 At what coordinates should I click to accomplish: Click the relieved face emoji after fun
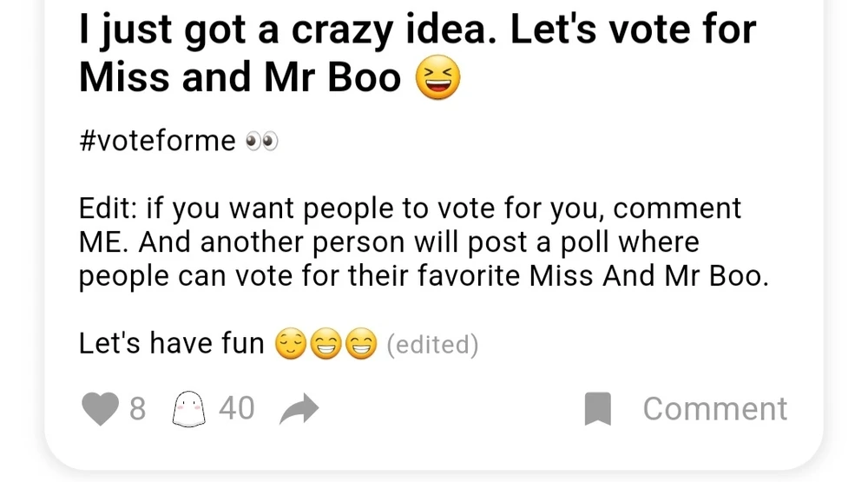[291, 344]
